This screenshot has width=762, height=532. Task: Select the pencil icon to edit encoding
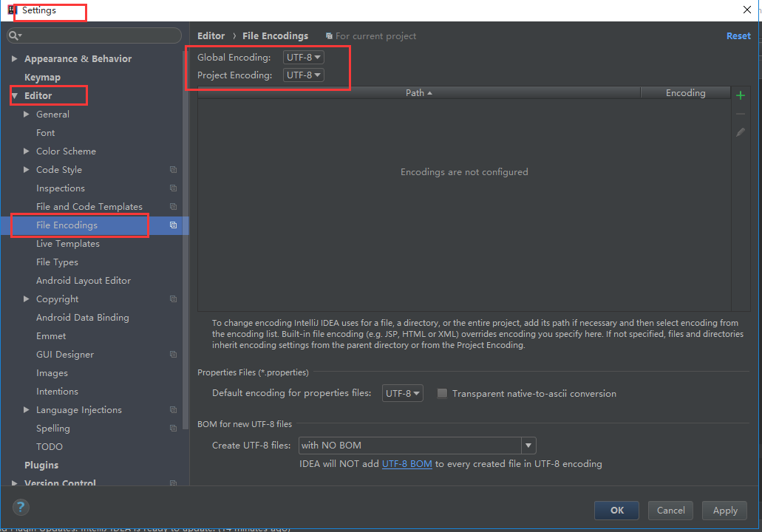[x=740, y=132]
